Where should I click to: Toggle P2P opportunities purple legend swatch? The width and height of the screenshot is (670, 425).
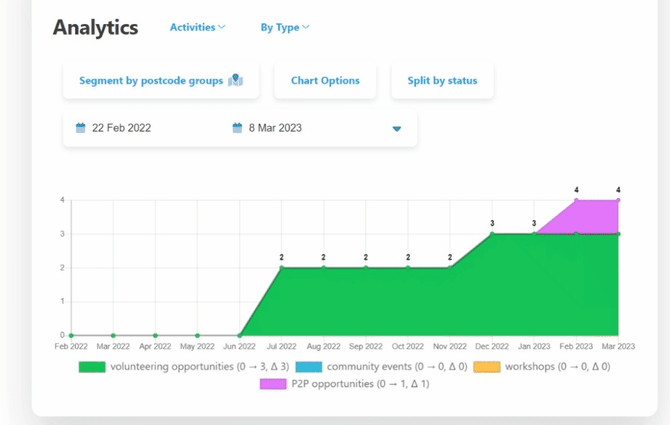(x=273, y=383)
